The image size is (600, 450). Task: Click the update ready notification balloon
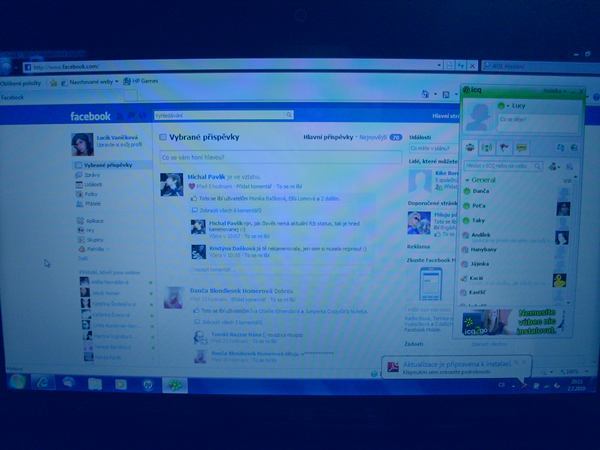click(455, 367)
